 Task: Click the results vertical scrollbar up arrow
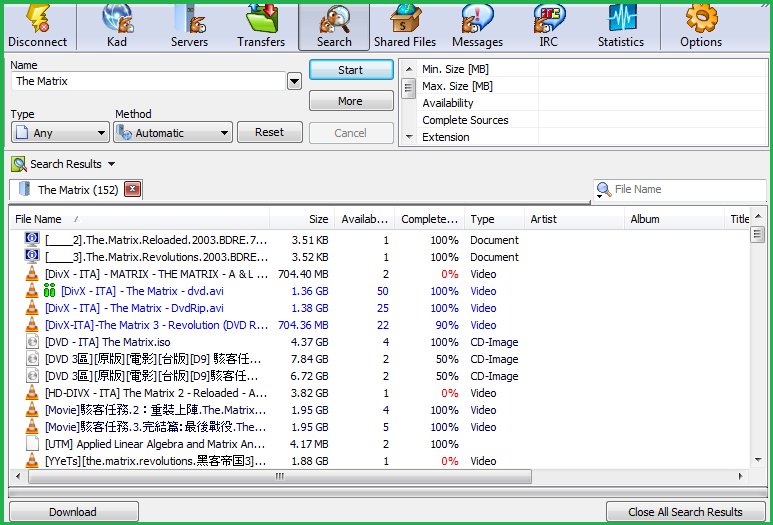pyautogui.click(x=758, y=216)
